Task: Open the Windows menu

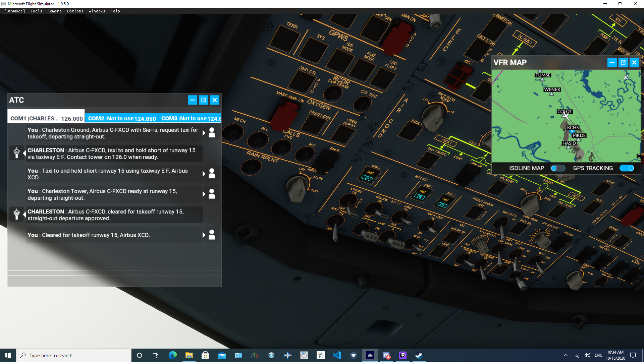Action: click(x=97, y=11)
